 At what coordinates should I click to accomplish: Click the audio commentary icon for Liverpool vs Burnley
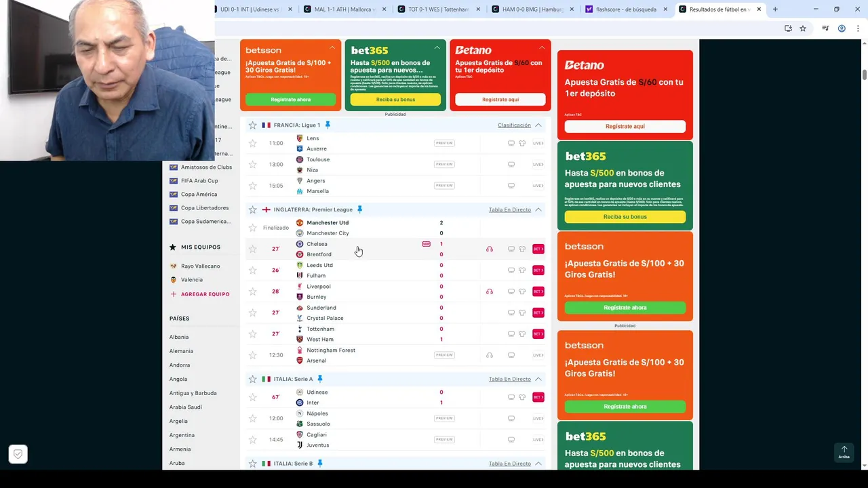[490, 291]
